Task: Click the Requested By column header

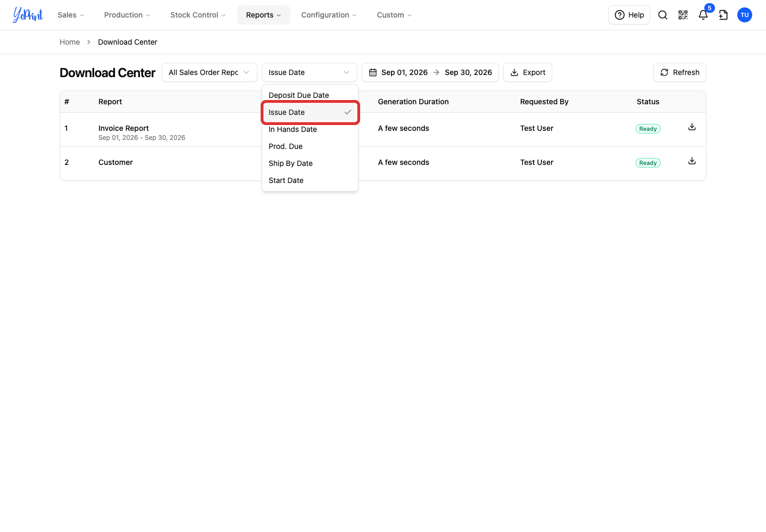Action: pyautogui.click(x=544, y=102)
